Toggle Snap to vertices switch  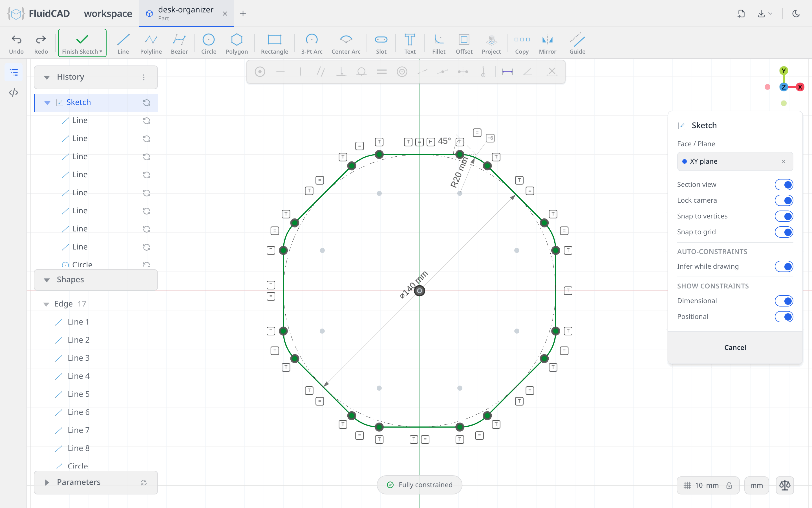pyautogui.click(x=784, y=216)
